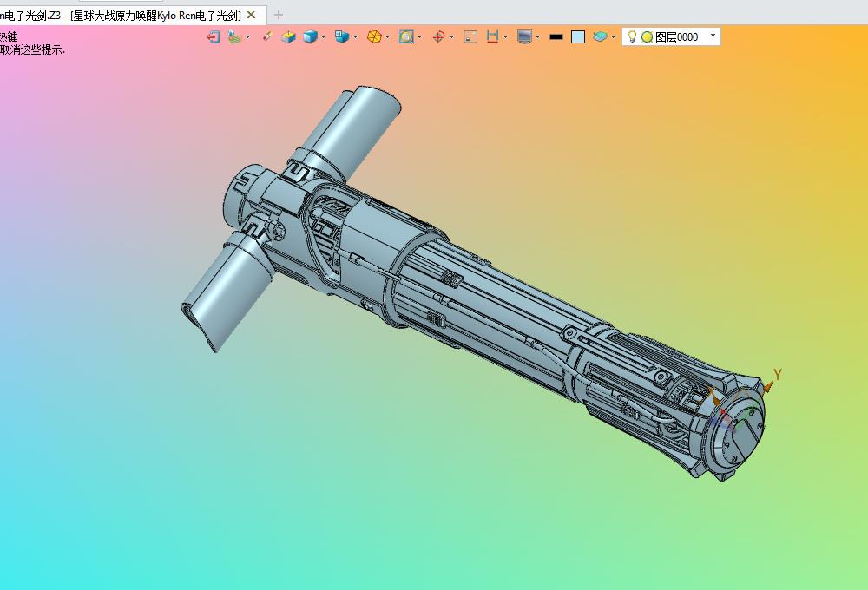Screen dimensions: 868x590
Task: Click the eraser icon in the toolbar
Action: coord(267,36)
